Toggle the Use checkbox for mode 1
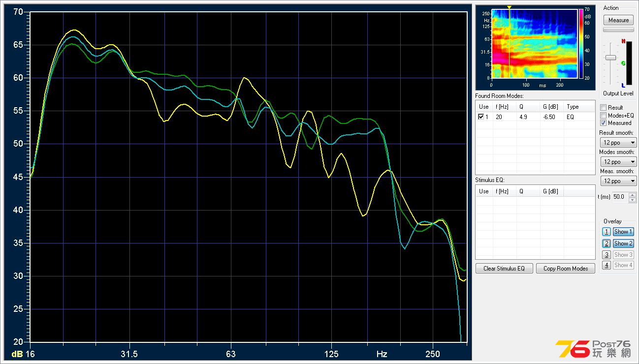 (x=481, y=117)
